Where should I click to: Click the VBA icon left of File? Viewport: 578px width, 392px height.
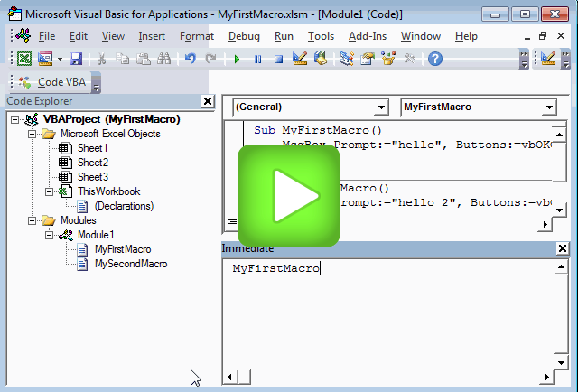coord(23,36)
